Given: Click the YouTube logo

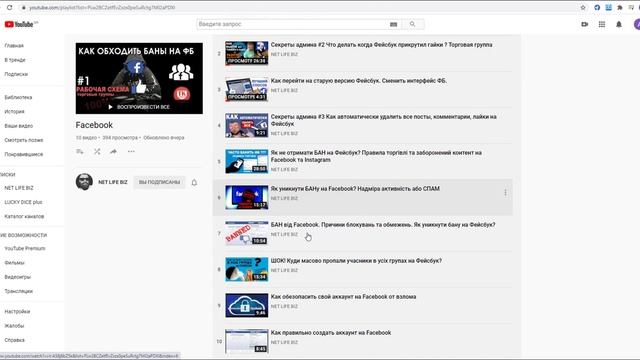Looking at the screenshot, I should click(20, 24).
